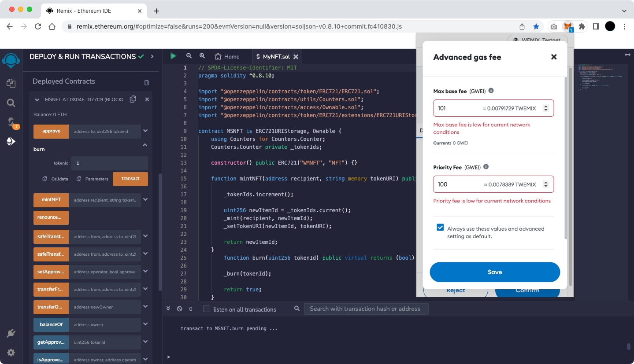Click the orange transact button

tap(130, 179)
